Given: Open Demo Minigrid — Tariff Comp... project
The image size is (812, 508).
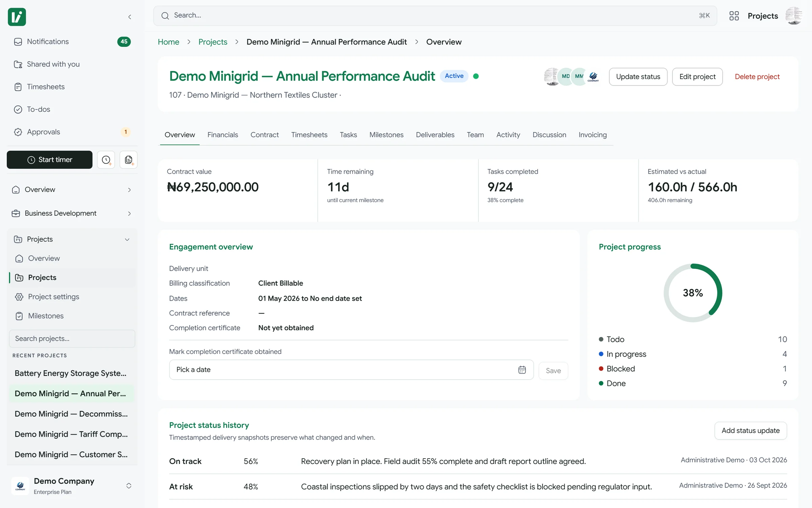Looking at the screenshot, I should (x=72, y=434).
